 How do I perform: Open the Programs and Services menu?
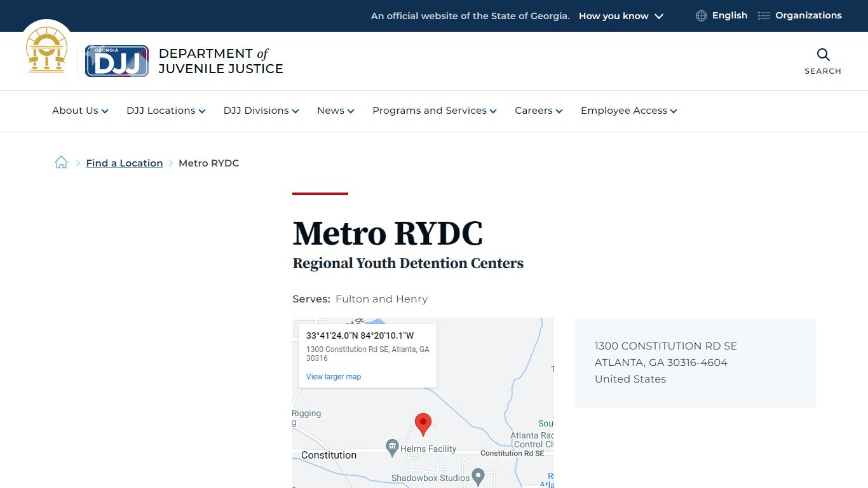click(435, 111)
